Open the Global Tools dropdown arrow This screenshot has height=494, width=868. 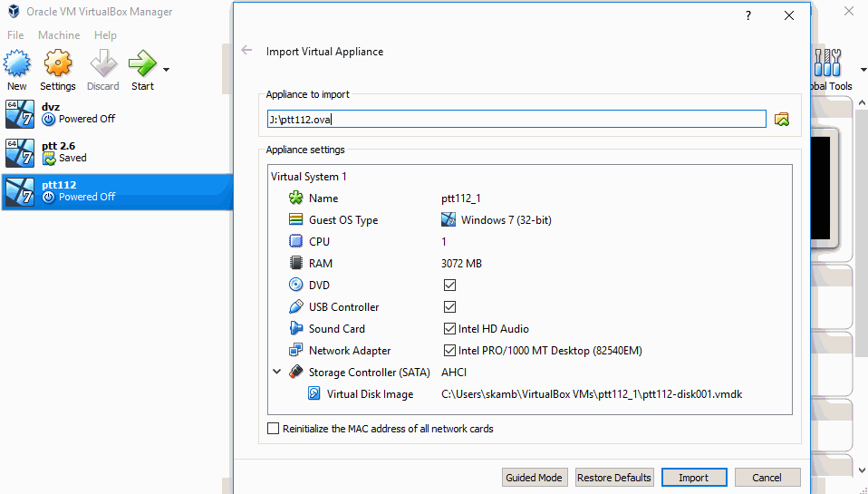point(863,70)
